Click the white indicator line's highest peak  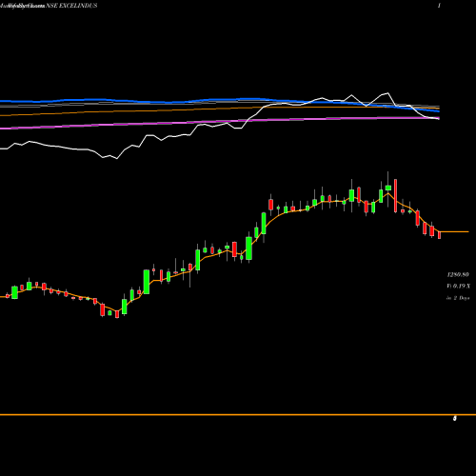click(387, 93)
